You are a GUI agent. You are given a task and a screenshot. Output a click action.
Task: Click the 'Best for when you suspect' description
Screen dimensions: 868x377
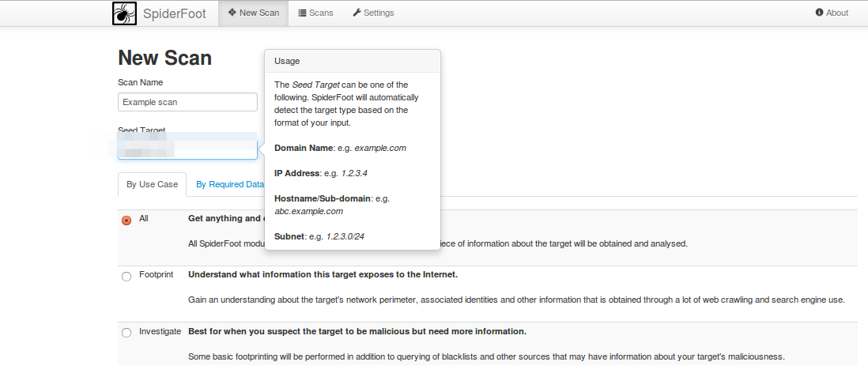357,331
